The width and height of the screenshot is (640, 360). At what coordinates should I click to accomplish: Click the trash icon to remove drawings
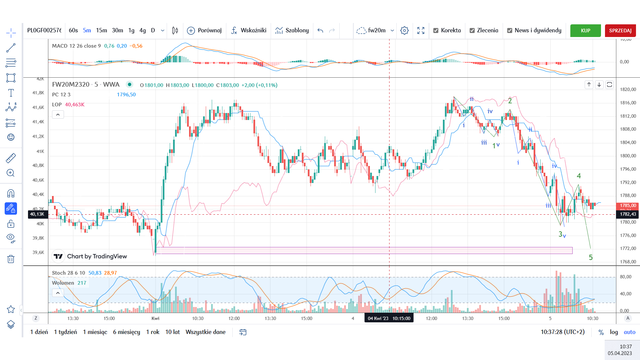point(11,259)
